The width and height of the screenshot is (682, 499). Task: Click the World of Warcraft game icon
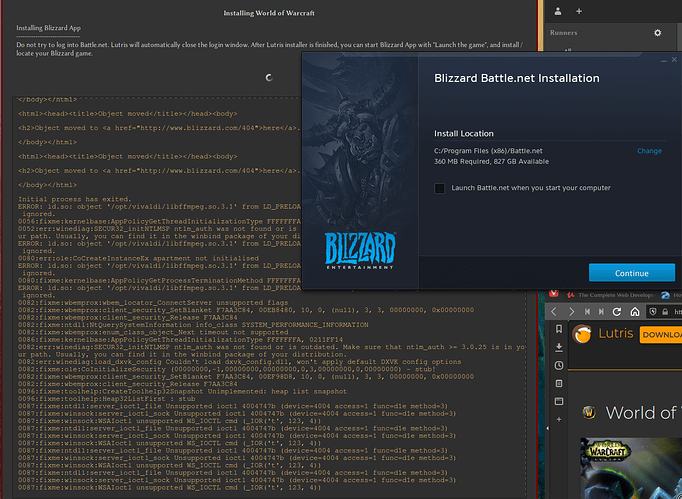[589, 412]
